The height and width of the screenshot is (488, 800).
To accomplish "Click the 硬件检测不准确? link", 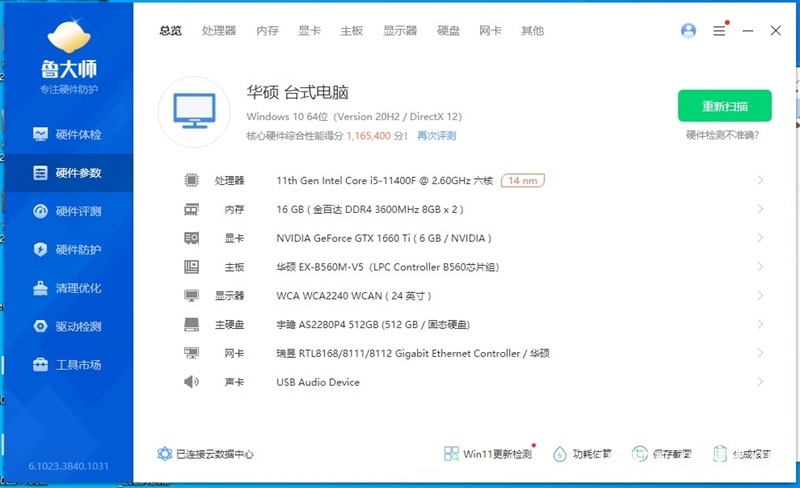I will (x=722, y=135).
